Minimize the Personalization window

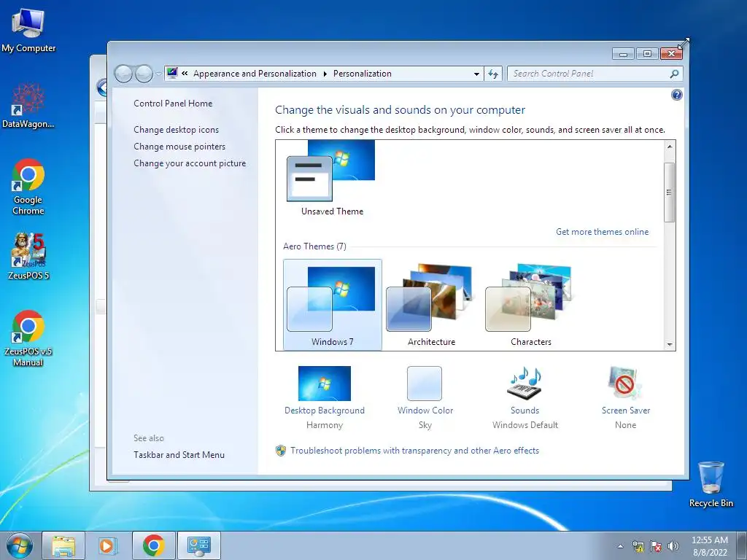pyautogui.click(x=623, y=54)
